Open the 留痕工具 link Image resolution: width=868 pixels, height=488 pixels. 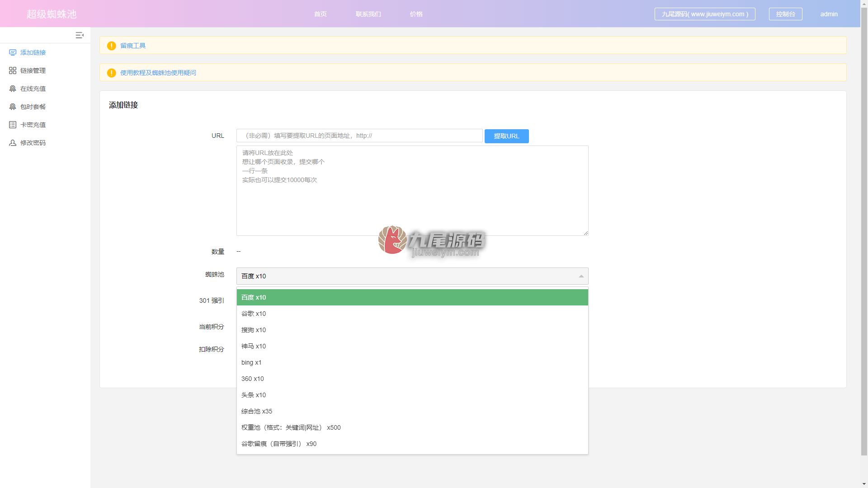coord(133,46)
